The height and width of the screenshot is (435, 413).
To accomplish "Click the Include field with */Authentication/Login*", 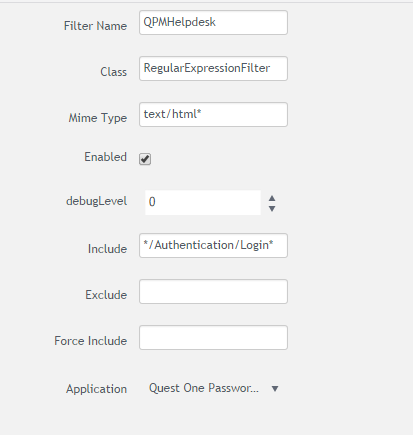I will pyautogui.click(x=213, y=246).
